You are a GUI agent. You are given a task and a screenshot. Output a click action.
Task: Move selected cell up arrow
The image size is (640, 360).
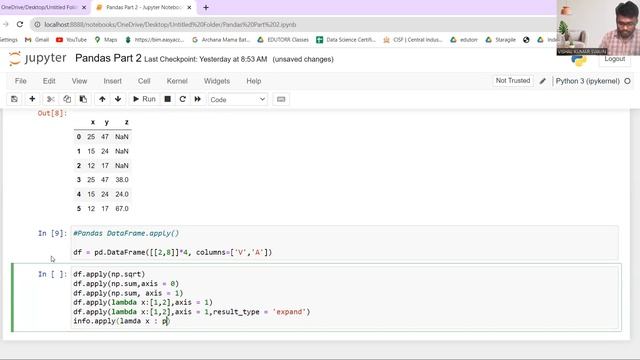coord(102,99)
